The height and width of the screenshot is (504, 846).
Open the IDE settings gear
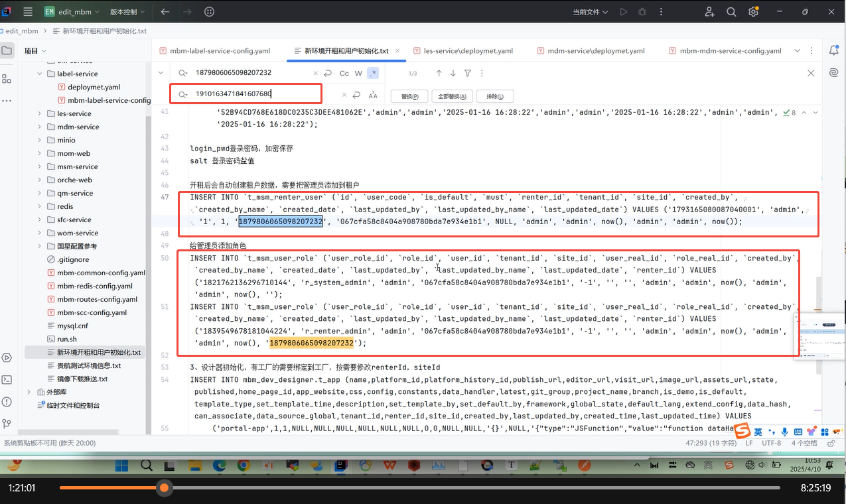click(x=753, y=12)
